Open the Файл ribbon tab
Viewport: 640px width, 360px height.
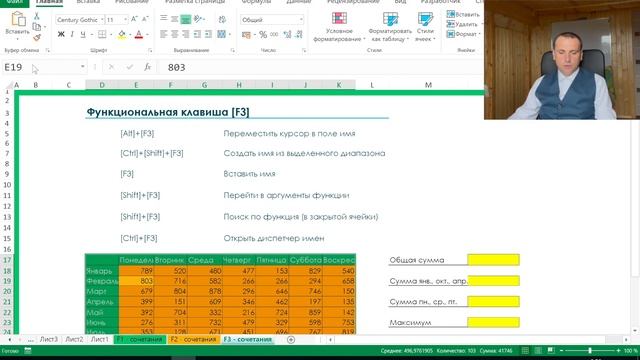15,2
